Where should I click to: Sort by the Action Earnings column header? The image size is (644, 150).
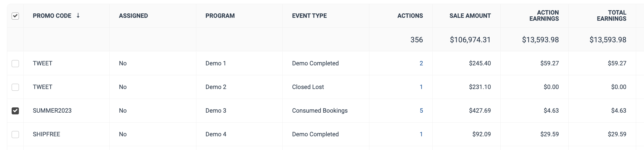click(544, 16)
